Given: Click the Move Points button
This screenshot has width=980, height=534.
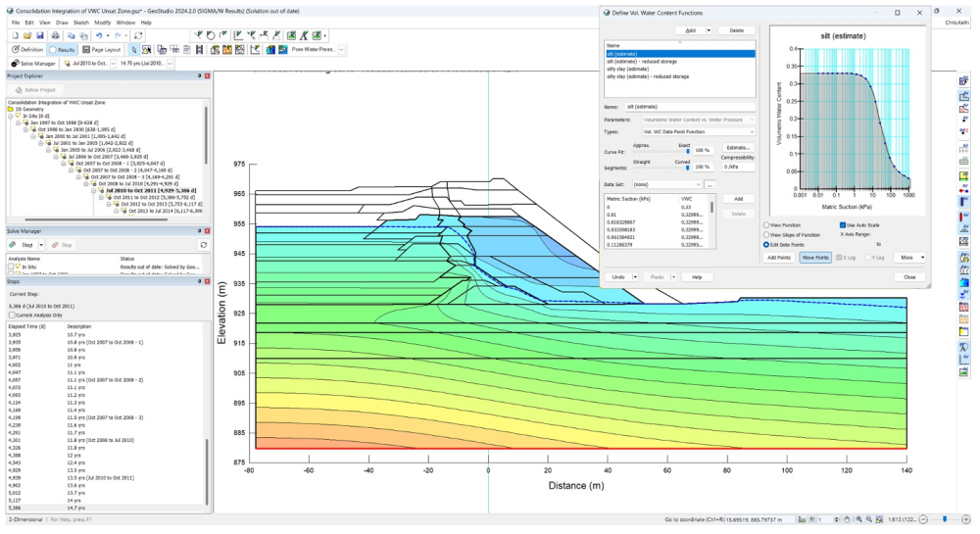Looking at the screenshot, I should point(815,258).
